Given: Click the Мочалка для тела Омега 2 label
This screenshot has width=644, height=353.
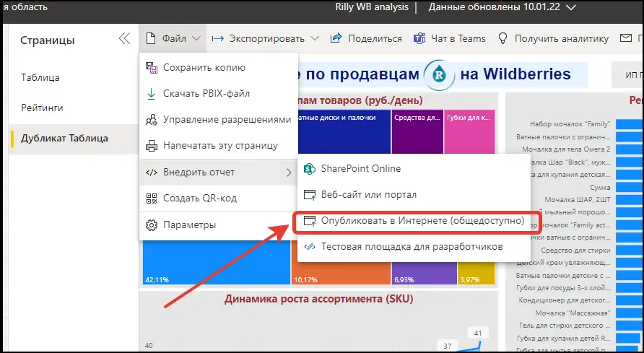Looking at the screenshot, I should click(x=566, y=149).
